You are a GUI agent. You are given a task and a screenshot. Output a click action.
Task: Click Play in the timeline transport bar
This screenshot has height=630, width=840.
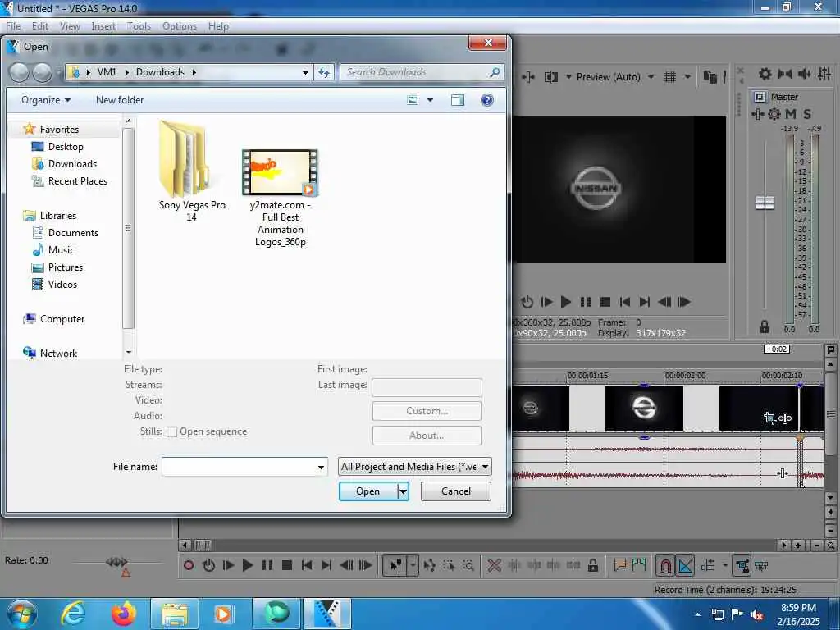click(x=248, y=565)
